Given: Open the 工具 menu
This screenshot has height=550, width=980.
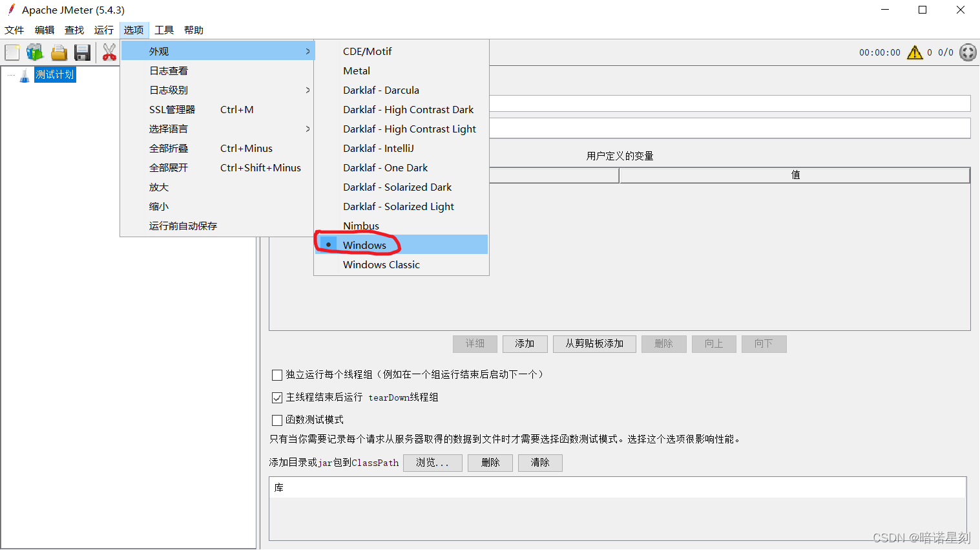Looking at the screenshot, I should pos(164,30).
